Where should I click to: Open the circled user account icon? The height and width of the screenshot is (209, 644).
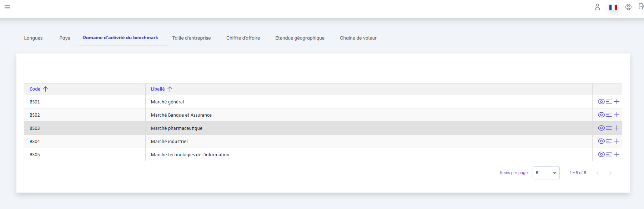click(x=628, y=7)
